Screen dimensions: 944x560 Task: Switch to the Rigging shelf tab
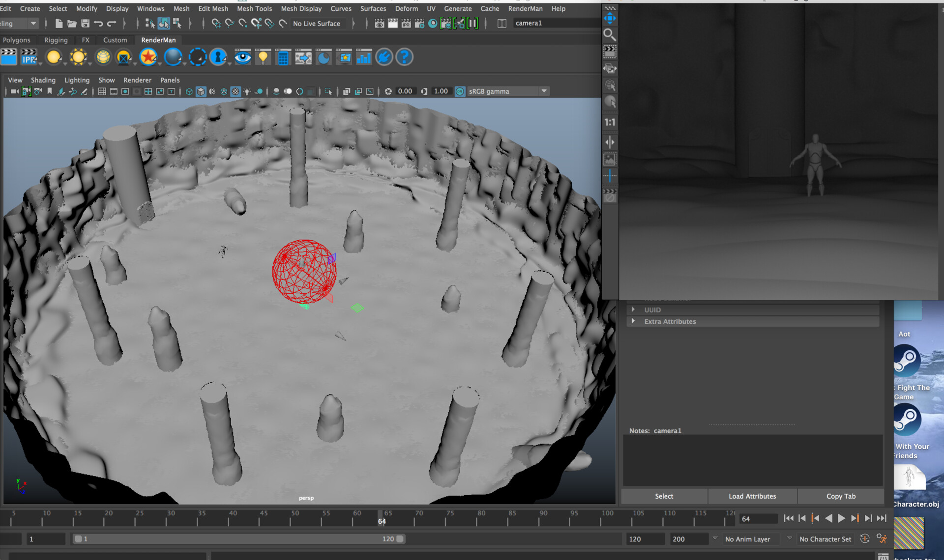pos(56,40)
